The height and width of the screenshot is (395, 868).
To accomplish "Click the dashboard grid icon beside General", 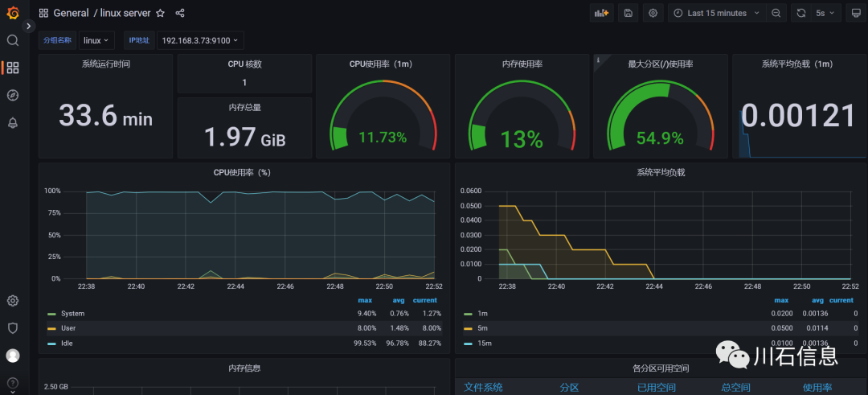I will click(x=43, y=14).
